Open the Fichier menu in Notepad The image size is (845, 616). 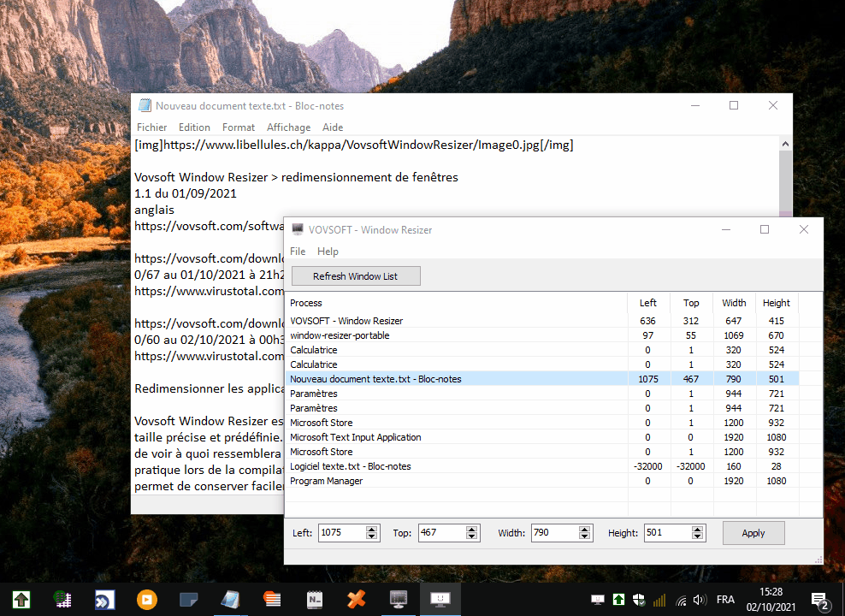pos(151,127)
